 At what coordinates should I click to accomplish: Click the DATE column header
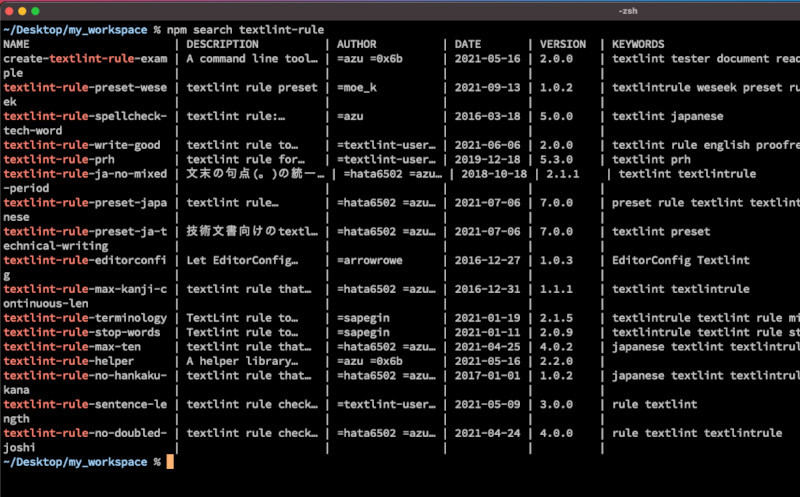(468, 44)
